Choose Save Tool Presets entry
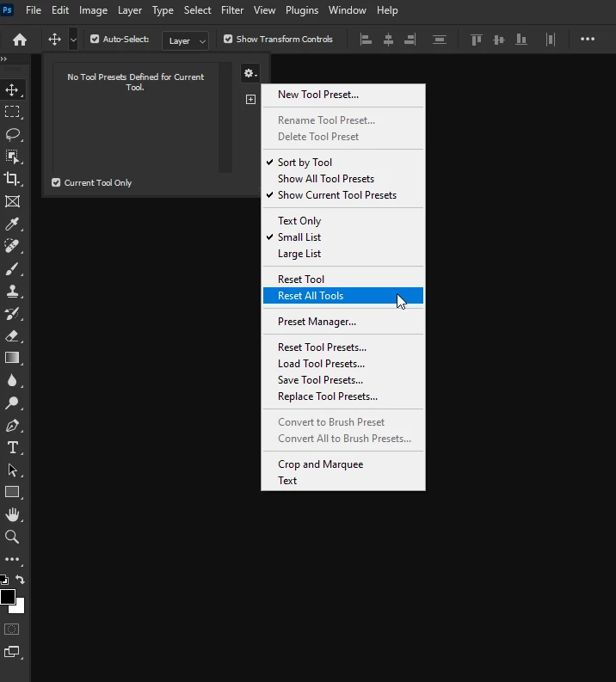Viewport: 616px width, 682px height. [x=343, y=380]
